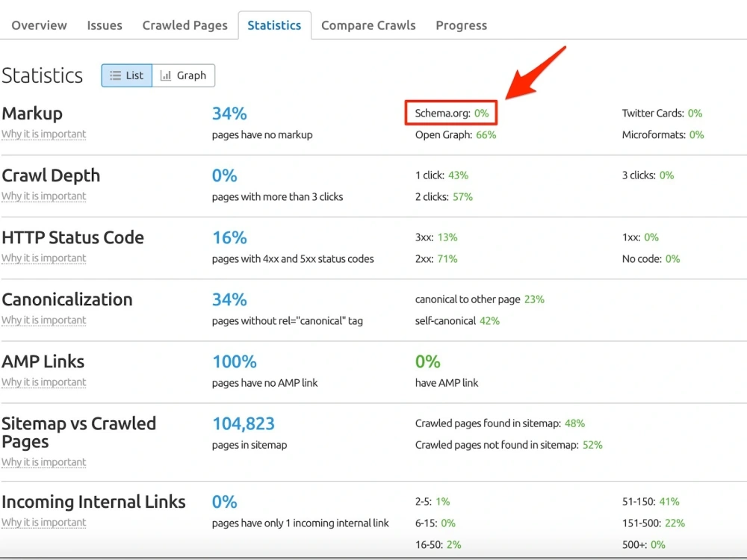Viewport: 747px width, 560px height.
Task: Click the 0% only 1 incoming internal link value
Action: pyautogui.click(x=224, y=502)
